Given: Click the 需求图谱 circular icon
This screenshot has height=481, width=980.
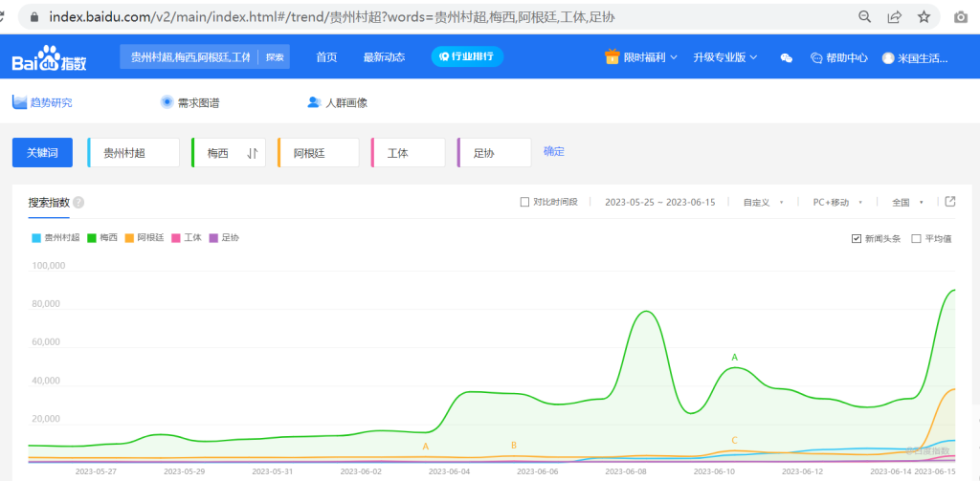Looking at the screenshot, I should point(167,101).
